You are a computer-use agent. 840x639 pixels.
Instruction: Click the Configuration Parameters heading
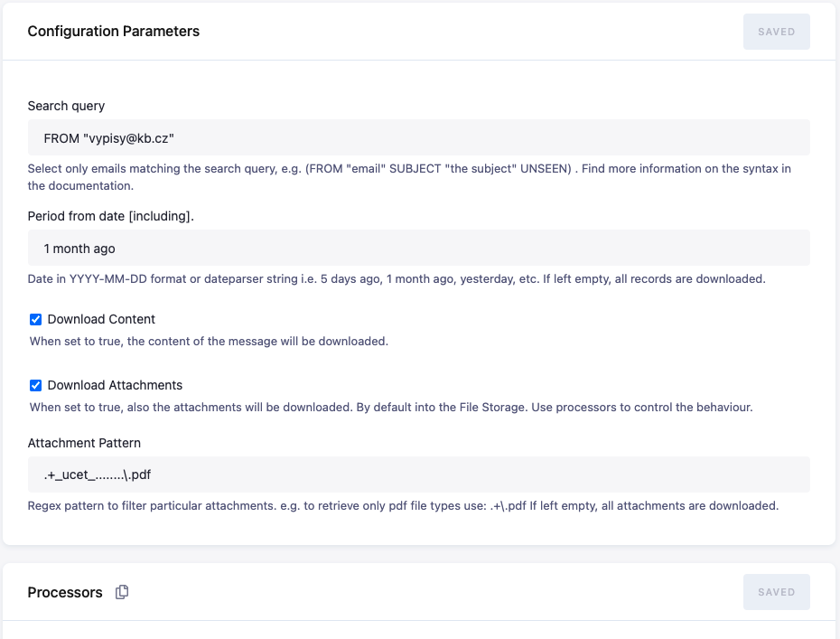click(x=114, y=31)
